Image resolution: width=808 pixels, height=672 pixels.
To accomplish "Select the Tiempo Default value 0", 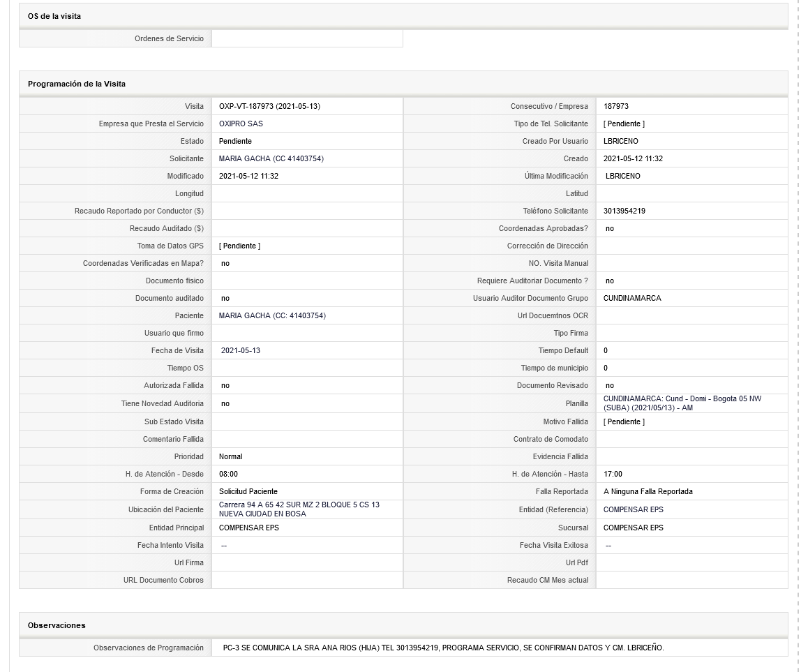I will (x=606, y=350).
